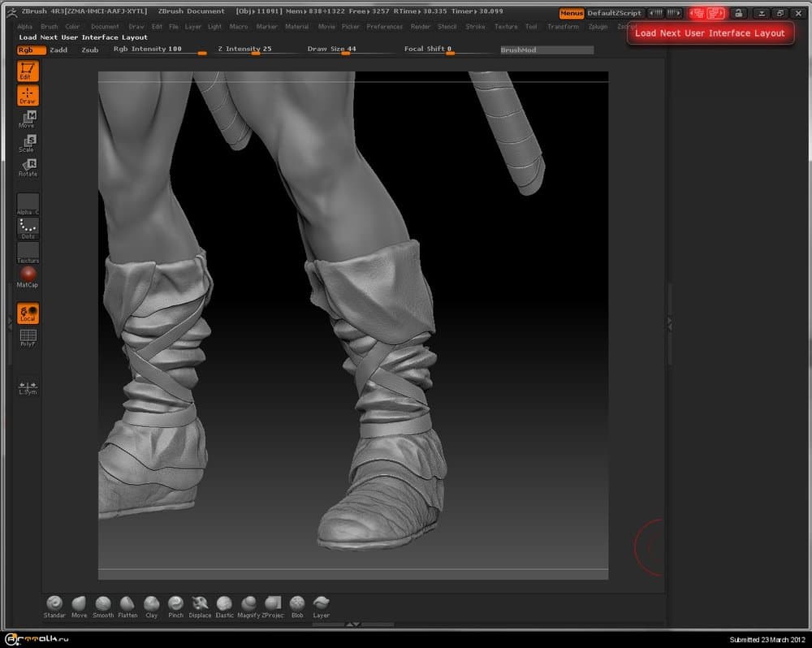
Task: Open the Transform menu
Action: (x=563, y=27)
